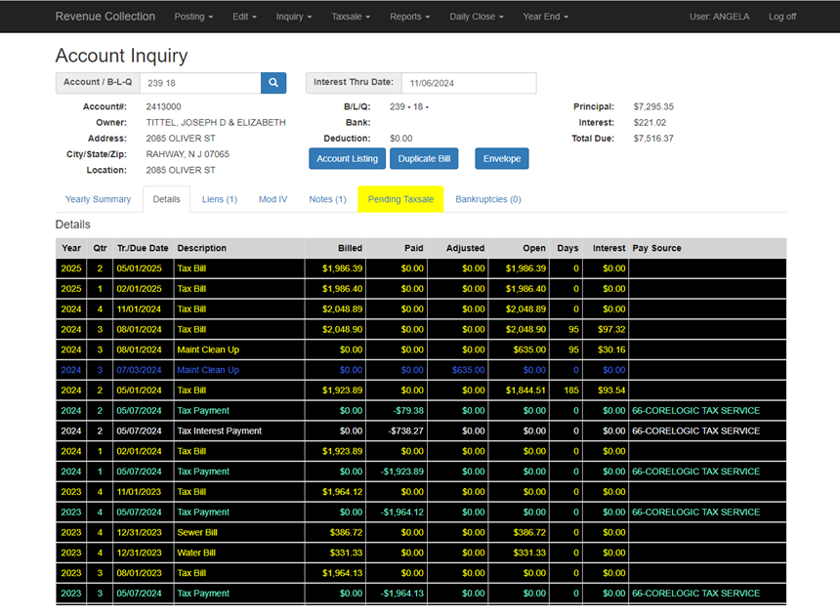Open the highlighted Pending Taxsale tab

pyautogui.click(x=400, y=199)
